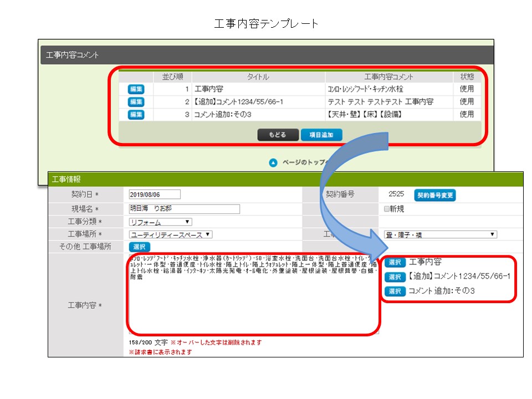The height and width of the screenshot is (399, 532).
Task: Open the 畳・障子・襖 dropdown
Action: click(441, 234)
